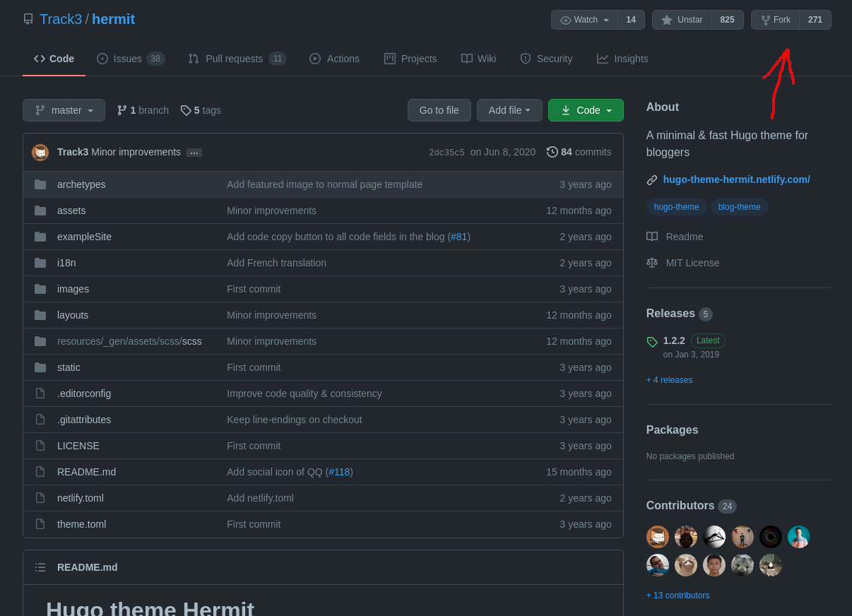This screenshot has height=616, width=852.
Task: View the + 13 contributors link
Action: click(x=678, y=596)
